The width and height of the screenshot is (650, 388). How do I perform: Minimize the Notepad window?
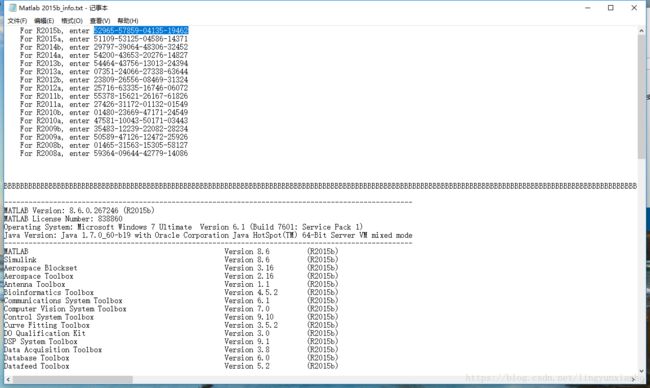(x=588, y=8)
